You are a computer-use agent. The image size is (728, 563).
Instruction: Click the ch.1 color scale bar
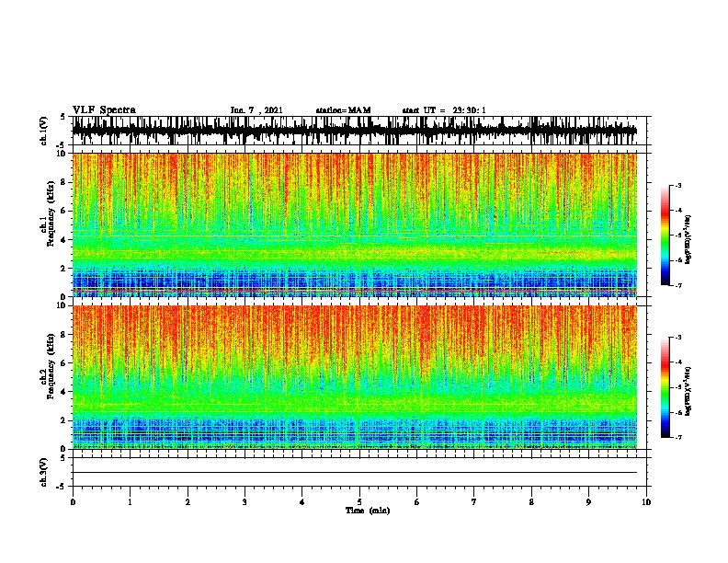point(665,236)
